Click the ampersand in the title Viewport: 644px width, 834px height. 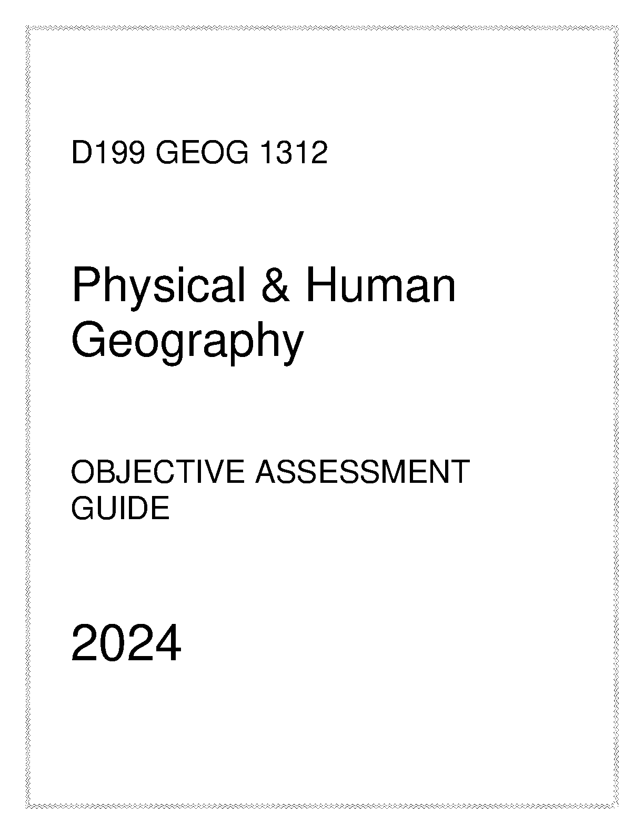[x=275, y=287]
